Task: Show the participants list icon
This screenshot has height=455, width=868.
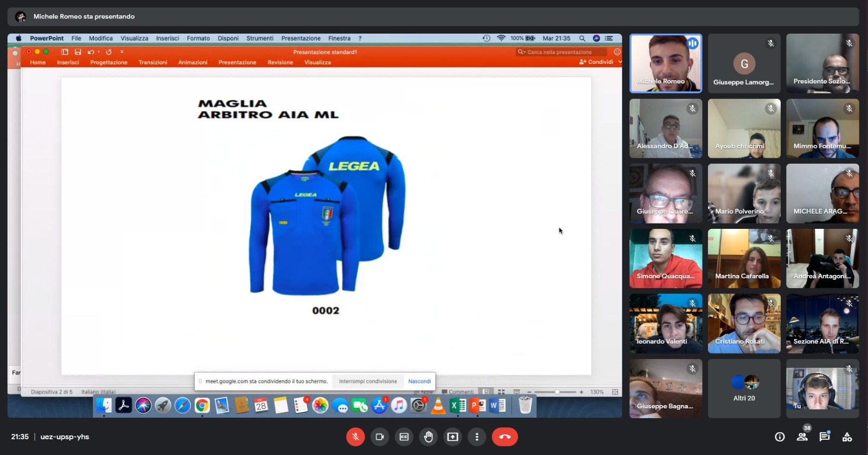Action: point(802,437)
